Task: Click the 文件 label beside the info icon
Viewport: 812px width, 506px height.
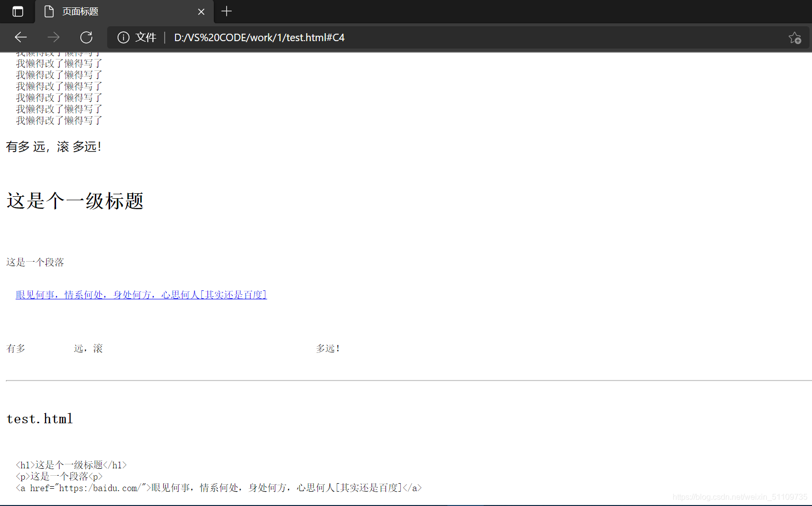Action: (x=146, y=37)
